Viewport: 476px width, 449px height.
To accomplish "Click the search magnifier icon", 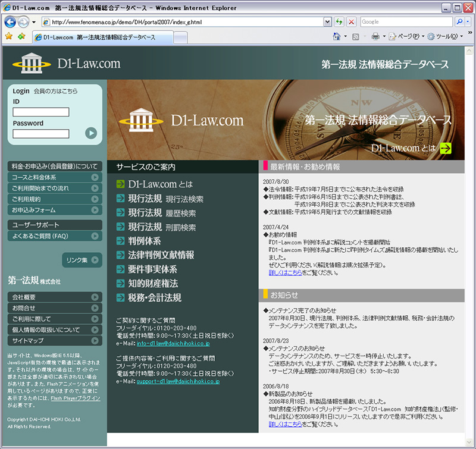I will coord(459,22).
